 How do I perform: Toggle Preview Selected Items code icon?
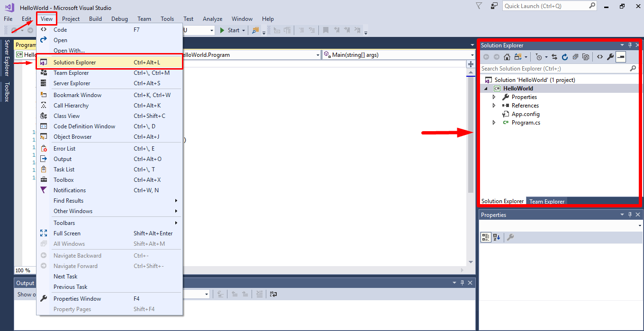pos(599,57)
